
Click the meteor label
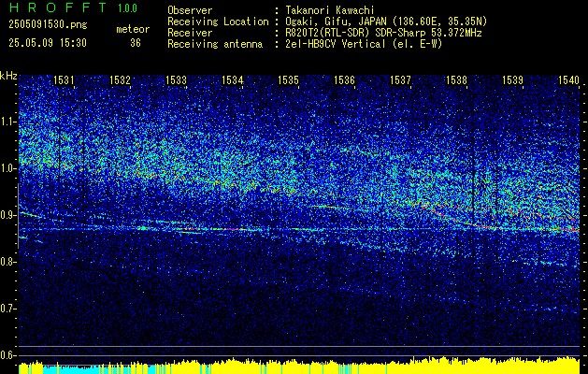[133, 29]
